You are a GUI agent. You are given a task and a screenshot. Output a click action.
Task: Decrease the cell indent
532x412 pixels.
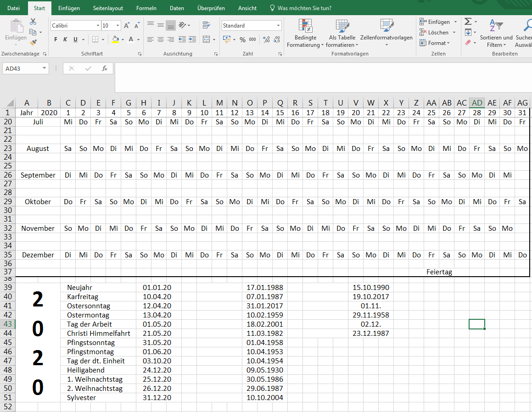pos(182,39)
